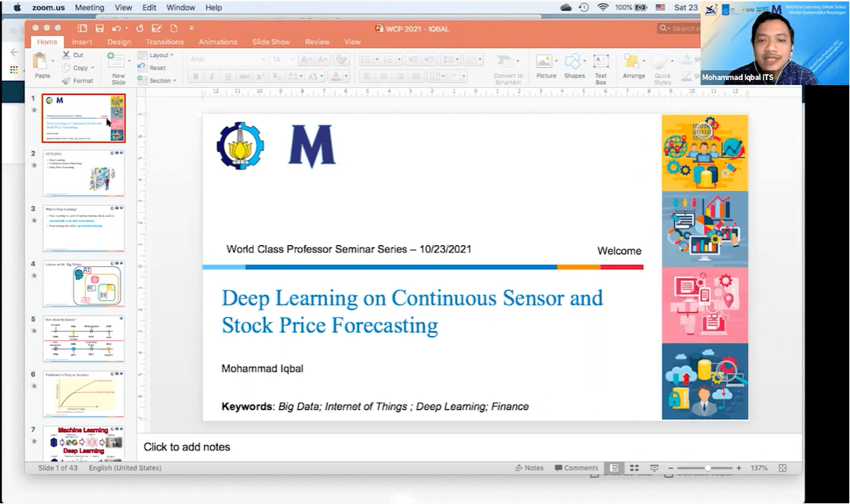Toggle Bold formatting button
Screen dimensions: 850x504
195,76
